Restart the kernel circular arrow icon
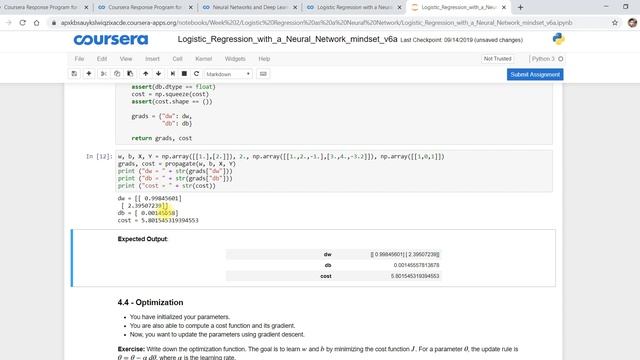This screenshot has height=360, width=640. click(x=196, y=74)
